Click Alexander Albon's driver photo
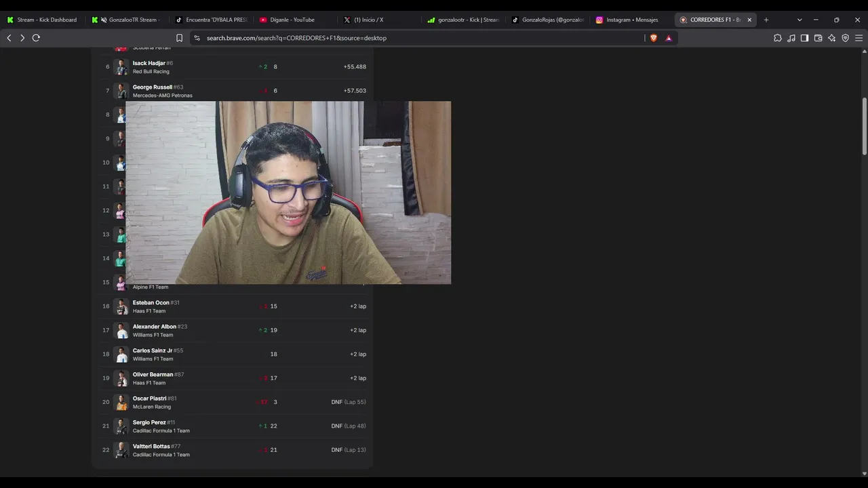 121,331
